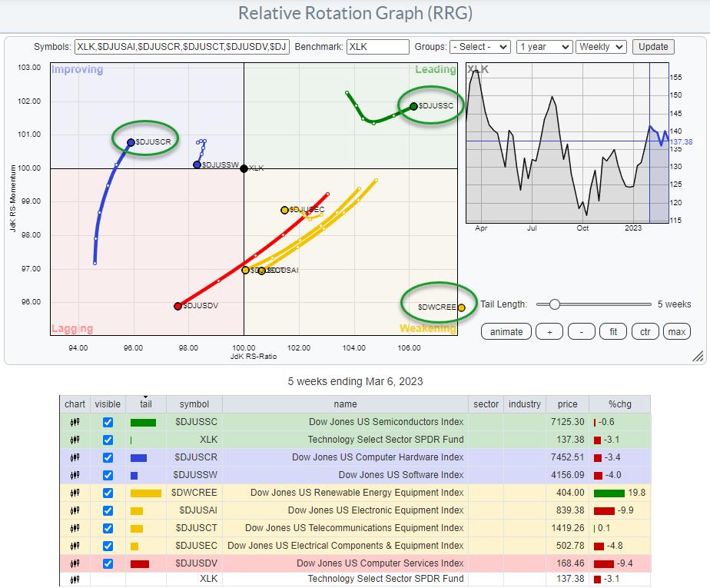Adjust the Tail Length slider

pos(554,304)
